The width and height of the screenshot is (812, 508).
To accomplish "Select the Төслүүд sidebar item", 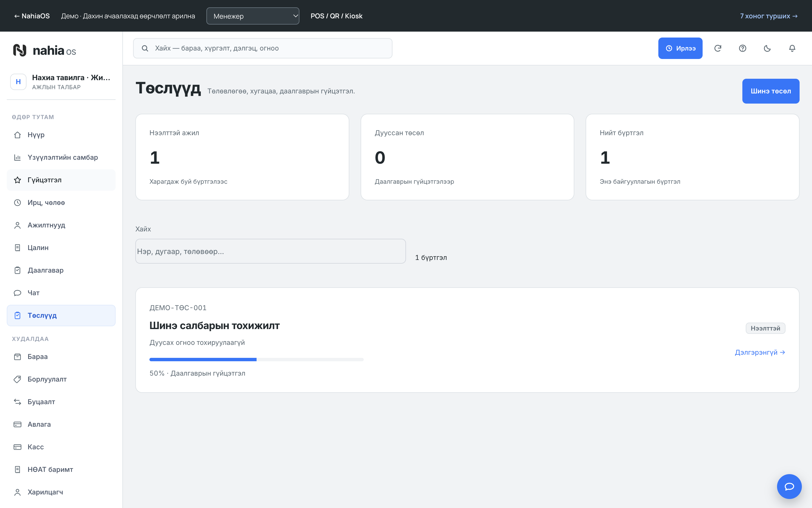I will (61, 316).
